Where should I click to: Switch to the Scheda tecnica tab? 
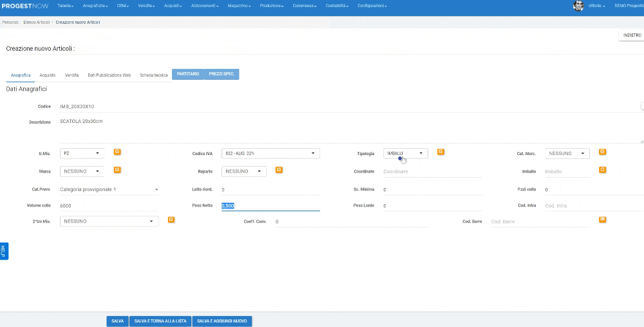coord(153,75)
